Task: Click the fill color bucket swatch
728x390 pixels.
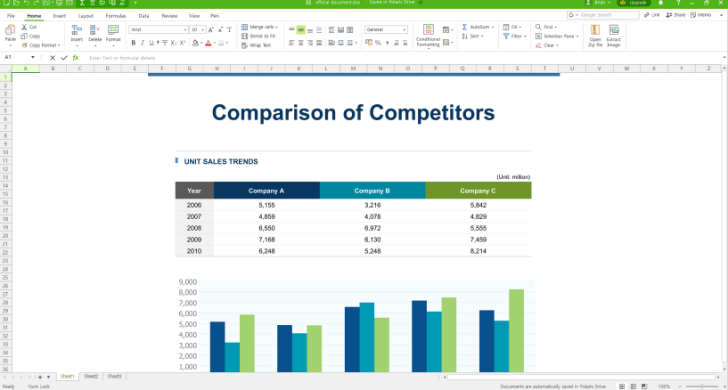Action: 195,43
